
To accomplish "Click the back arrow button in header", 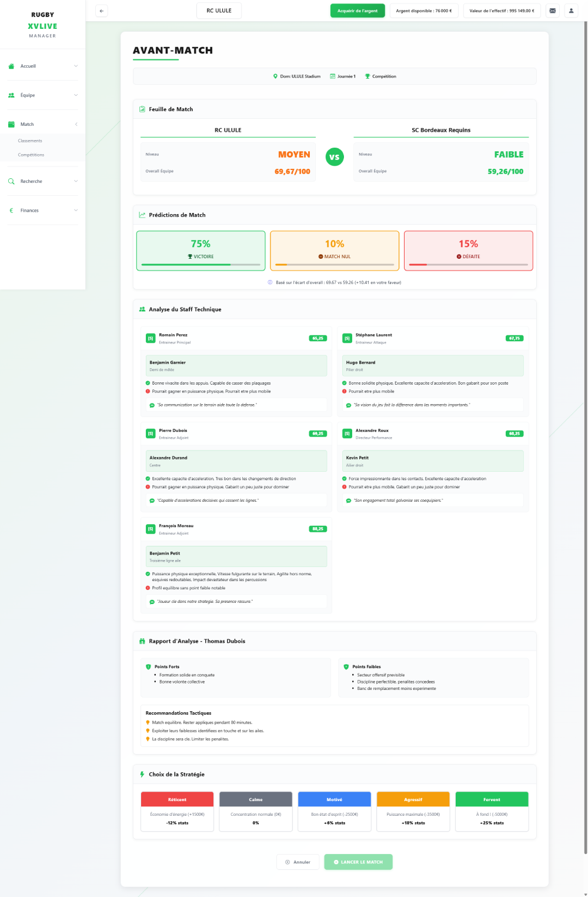I will [102, 11].
